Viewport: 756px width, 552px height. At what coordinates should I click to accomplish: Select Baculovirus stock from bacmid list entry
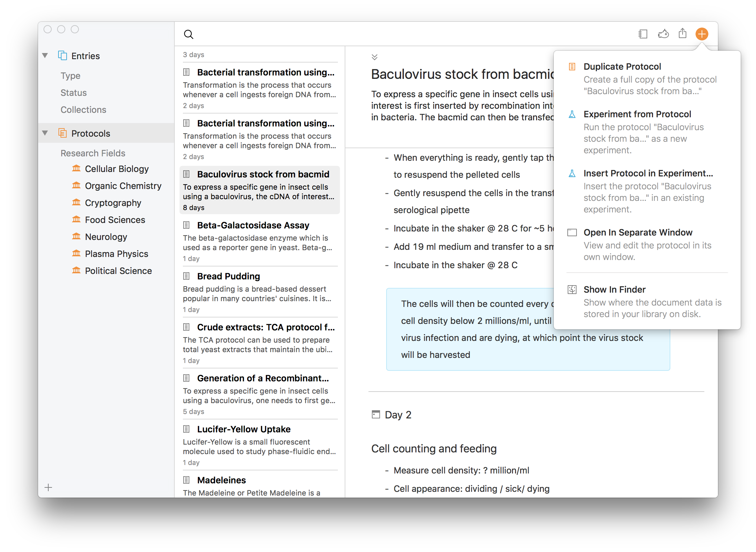point(259,190)
